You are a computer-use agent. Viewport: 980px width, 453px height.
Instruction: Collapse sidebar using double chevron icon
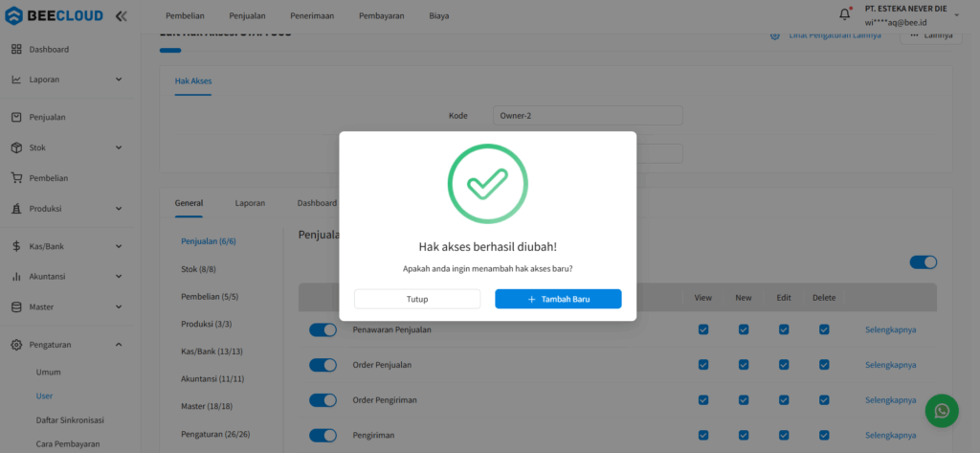pyautogui.click(x=121, y=16)
